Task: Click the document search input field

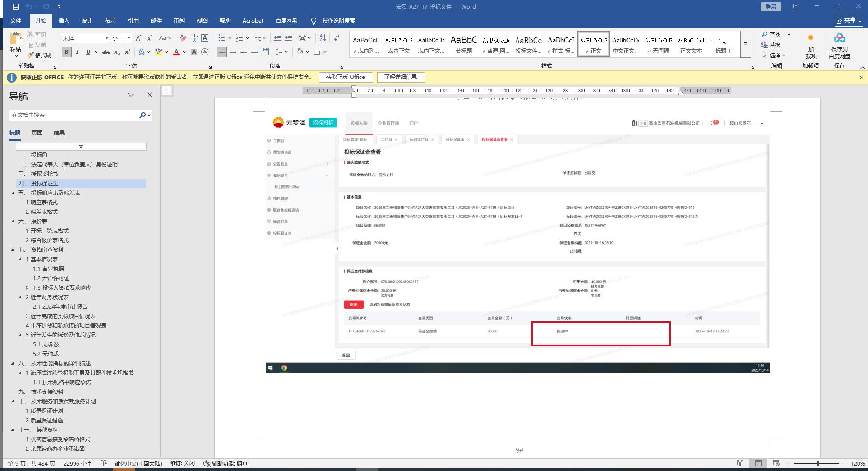Action: click(74, 115)
